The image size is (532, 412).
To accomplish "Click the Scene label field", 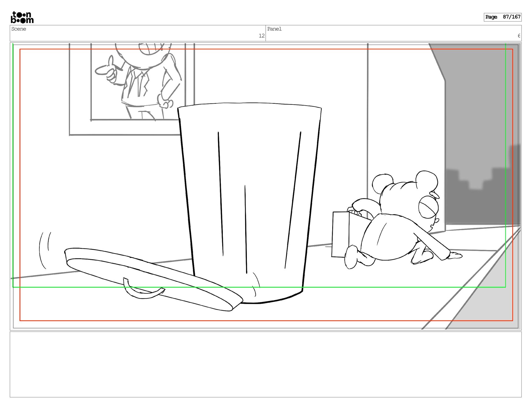I will point(19,29).
